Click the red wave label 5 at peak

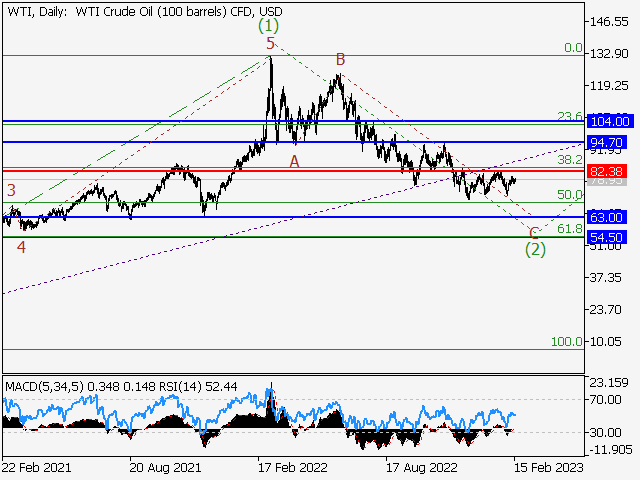tap(270, 43)
